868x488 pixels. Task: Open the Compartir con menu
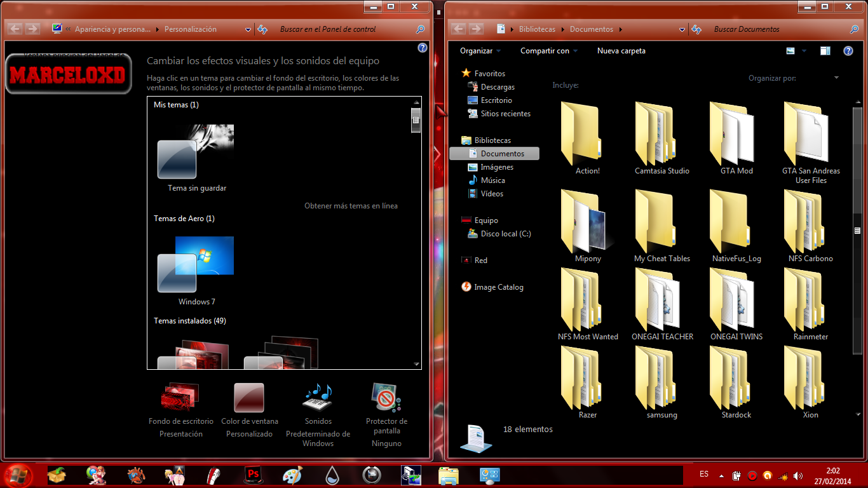coord(549,51)
